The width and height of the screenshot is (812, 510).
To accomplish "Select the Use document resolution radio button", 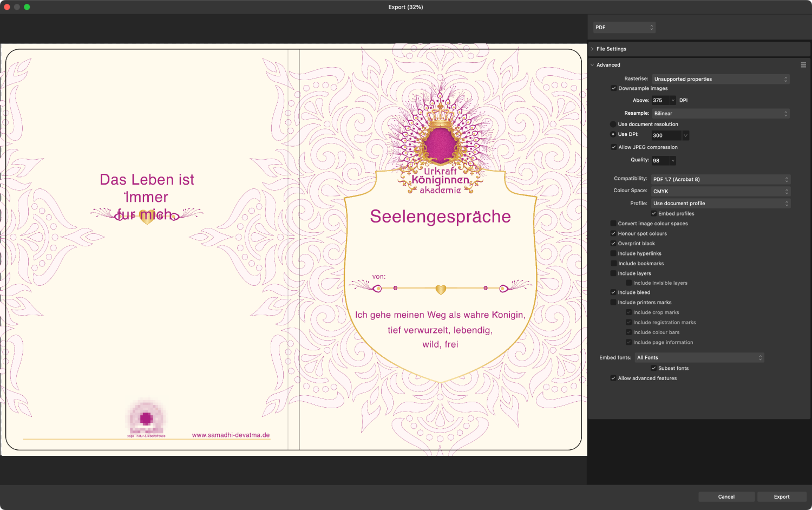I will [613, 125].
